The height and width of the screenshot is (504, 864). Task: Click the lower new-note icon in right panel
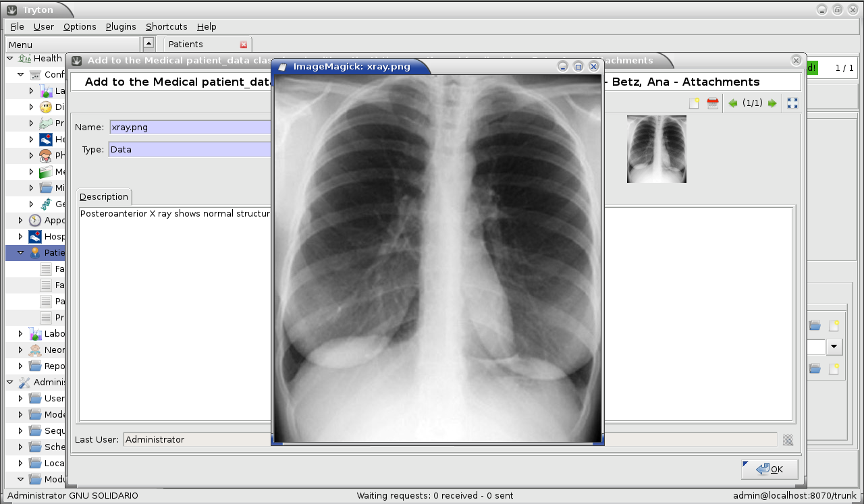(x=834, y=368)
